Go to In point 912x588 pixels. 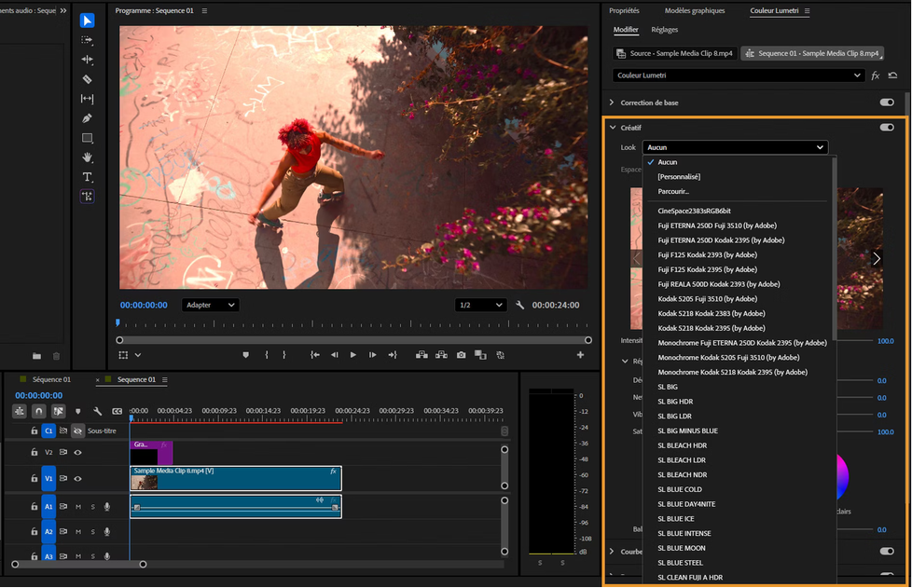coord(315,355)
